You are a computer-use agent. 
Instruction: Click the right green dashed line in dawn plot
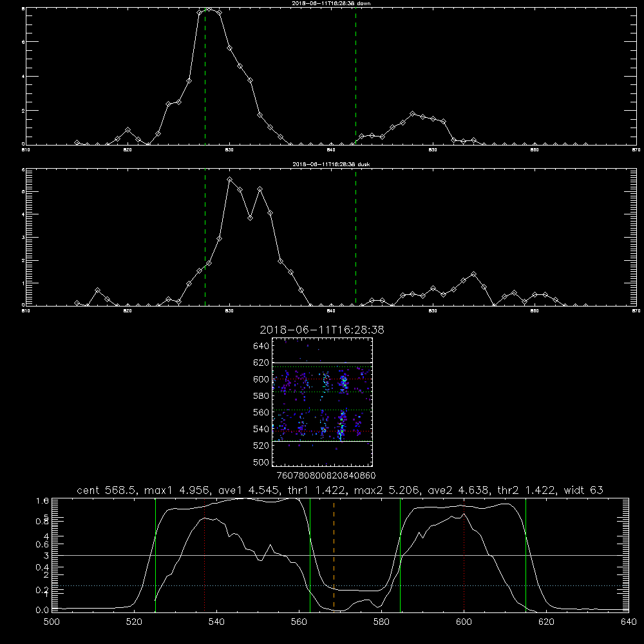click(355, 77)
